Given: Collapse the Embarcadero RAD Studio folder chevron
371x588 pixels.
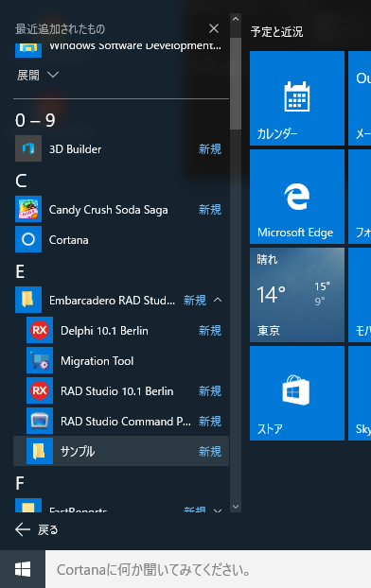Looking at the screenshot, I should tap(218, 300).
